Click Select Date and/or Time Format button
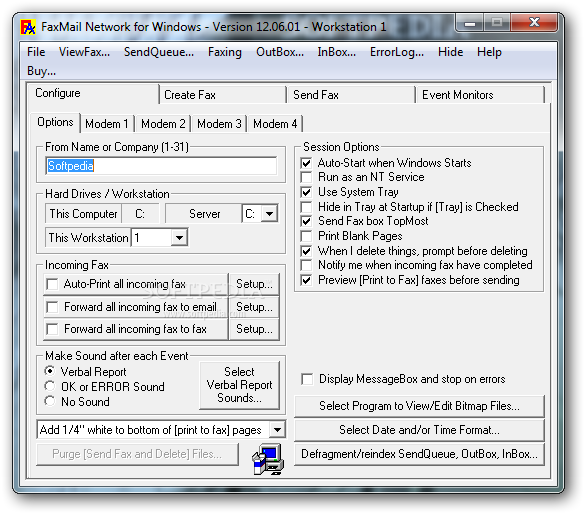 click(x=419, y=430)
